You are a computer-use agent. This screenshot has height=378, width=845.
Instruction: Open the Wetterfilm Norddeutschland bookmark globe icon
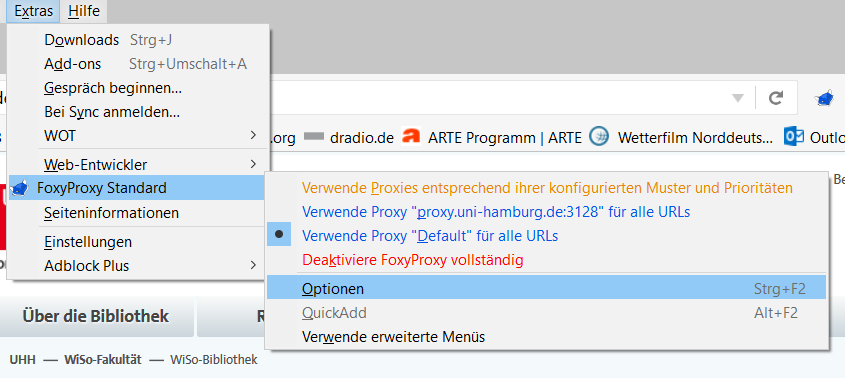[599, 137]
